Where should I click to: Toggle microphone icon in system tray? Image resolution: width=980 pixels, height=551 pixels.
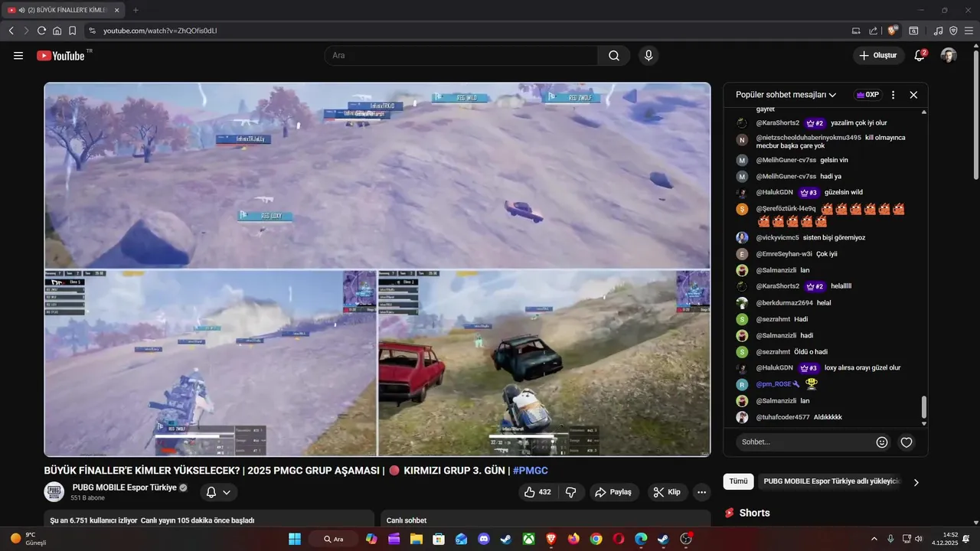click(890, 539)
